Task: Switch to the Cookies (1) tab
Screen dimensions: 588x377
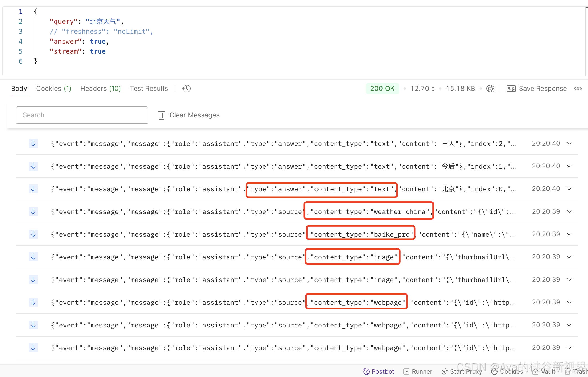Action: [x=54, y=89]
